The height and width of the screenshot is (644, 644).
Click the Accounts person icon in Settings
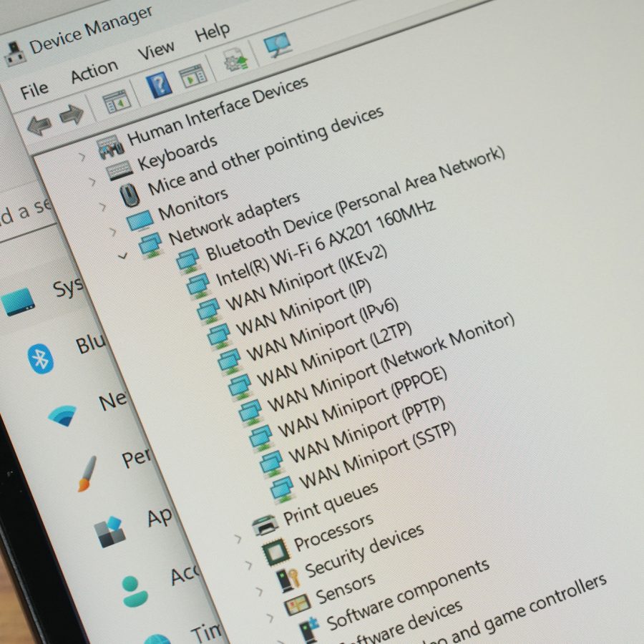pyautogui.click(x=135, y=592)
